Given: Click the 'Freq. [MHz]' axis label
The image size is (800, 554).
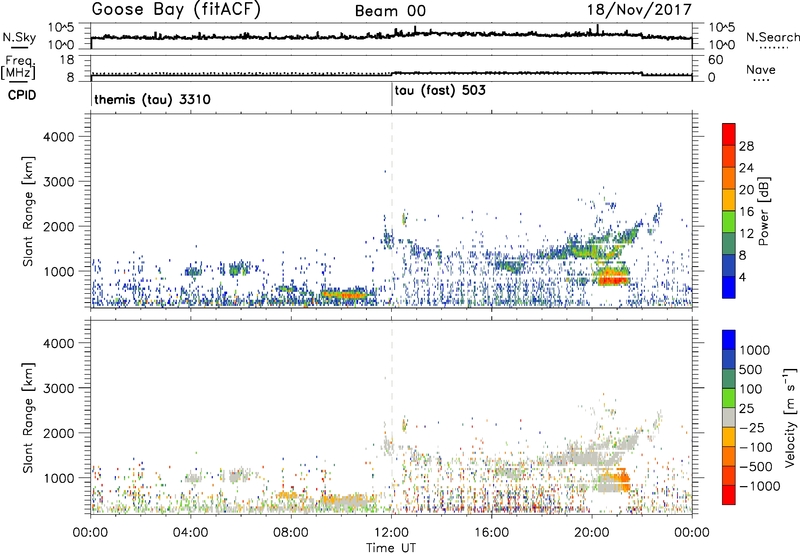Looking at the screenshot, I should (x=18, y=68).
